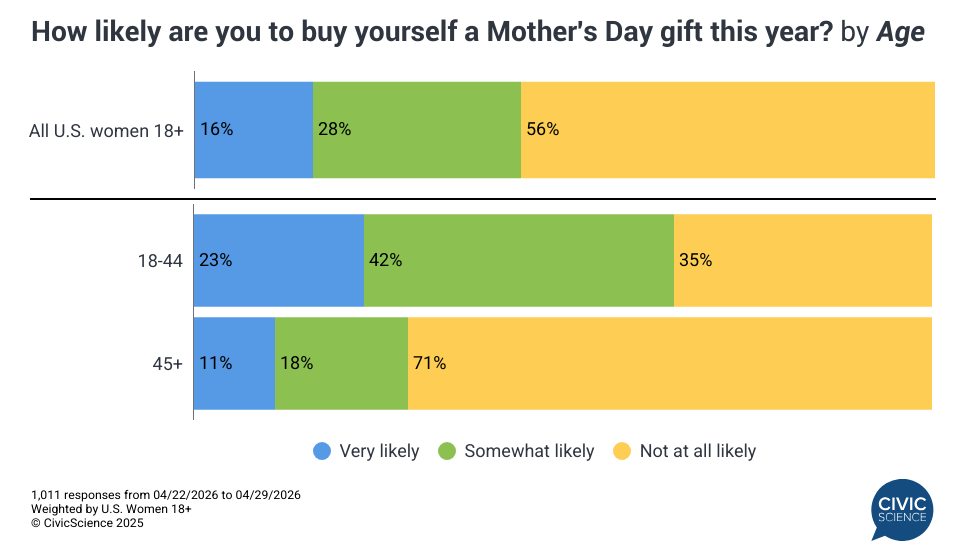Viewport: 966px width, 557px height.
Task: Click the 18% green bar for 45+
Action: [341, 363]
